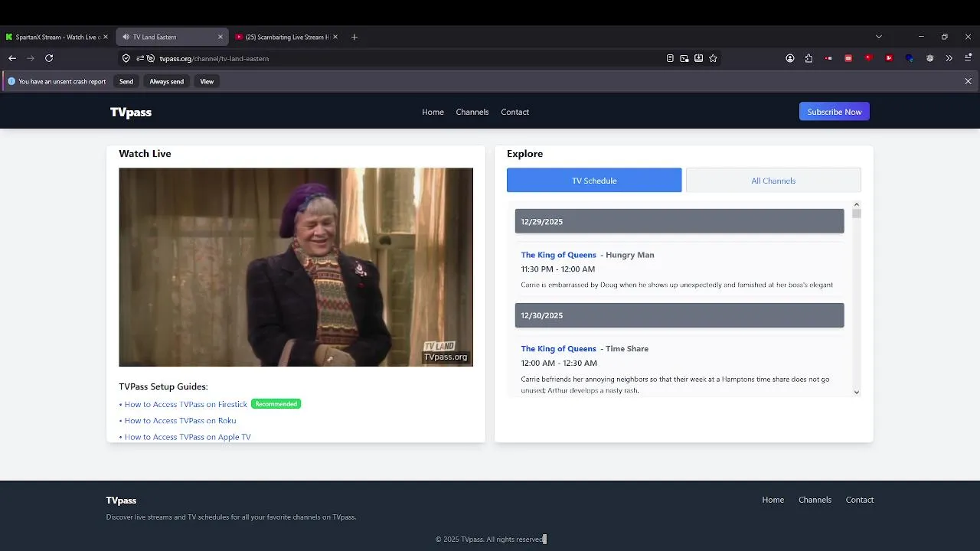980x551 pixels.
Task: Close the Scambaiting Live Stream tab
Action: point(335,37)
